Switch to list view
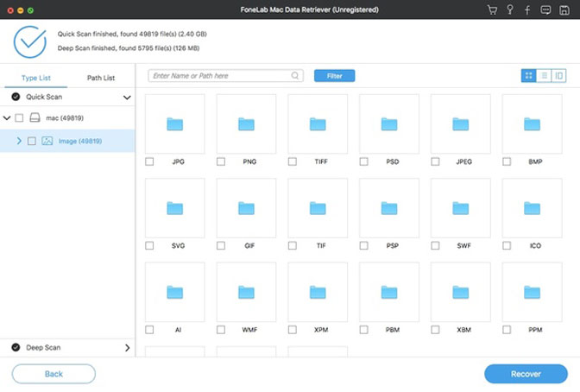Screen dimensions: 580x392 (544, 75)
